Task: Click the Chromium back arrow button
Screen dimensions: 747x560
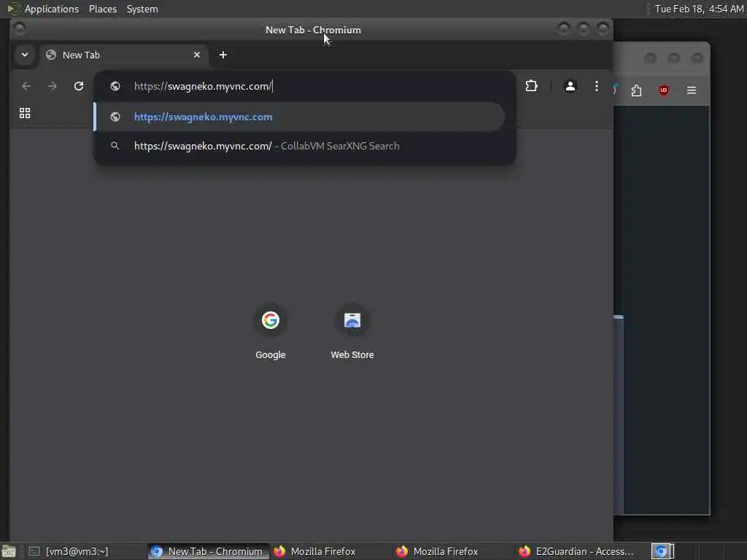Action: (x=26, y=86)
